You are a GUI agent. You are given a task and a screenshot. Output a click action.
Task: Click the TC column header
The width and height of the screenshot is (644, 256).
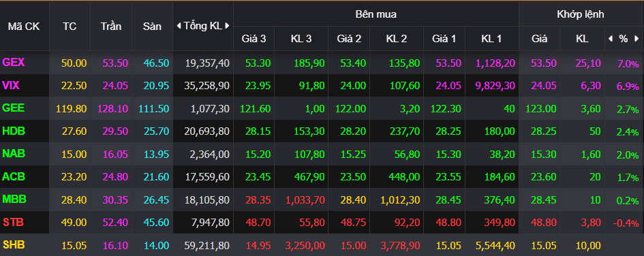tap(70, 27)
